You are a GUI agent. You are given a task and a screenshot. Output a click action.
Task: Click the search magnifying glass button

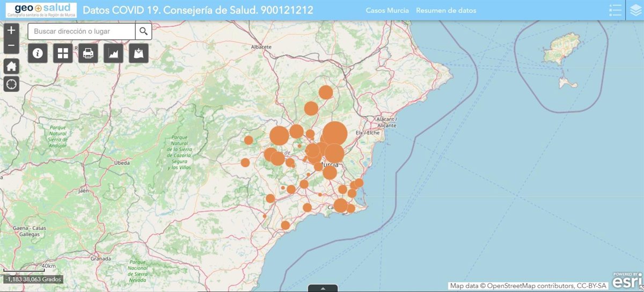click(x=143, y=32)
